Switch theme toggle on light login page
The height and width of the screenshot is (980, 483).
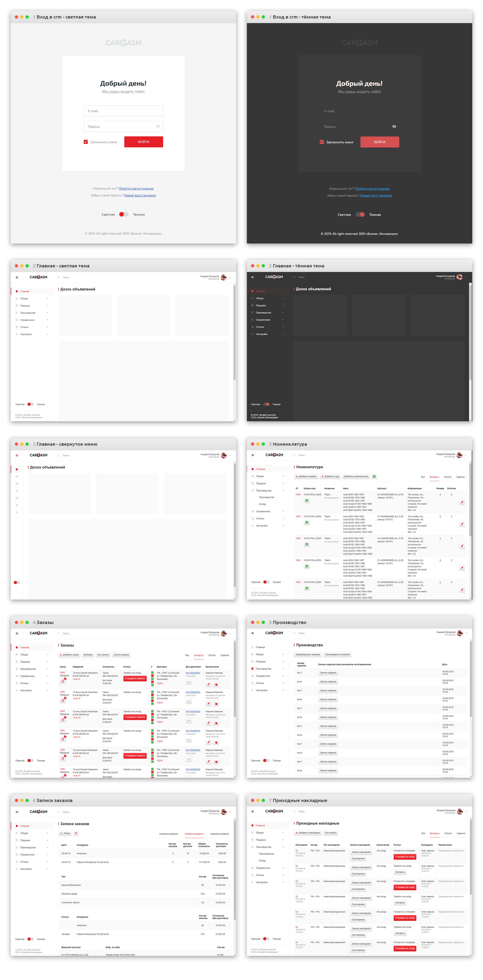124,214
